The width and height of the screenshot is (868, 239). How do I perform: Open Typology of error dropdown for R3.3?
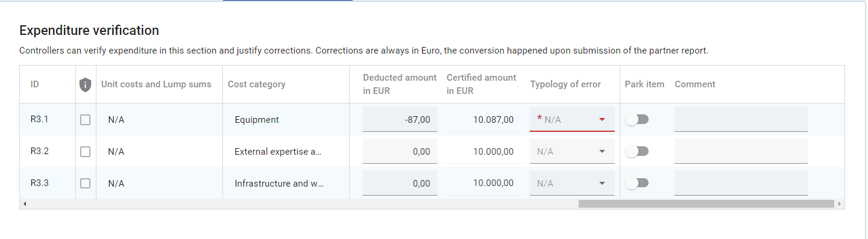572,183
